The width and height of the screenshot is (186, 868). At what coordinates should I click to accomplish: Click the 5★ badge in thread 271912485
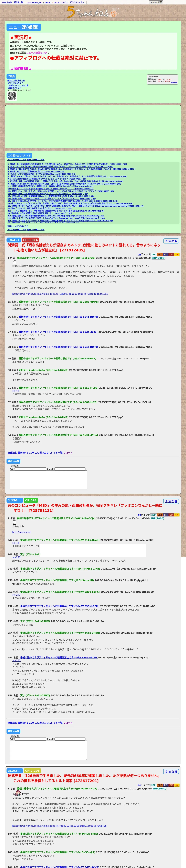177,254
